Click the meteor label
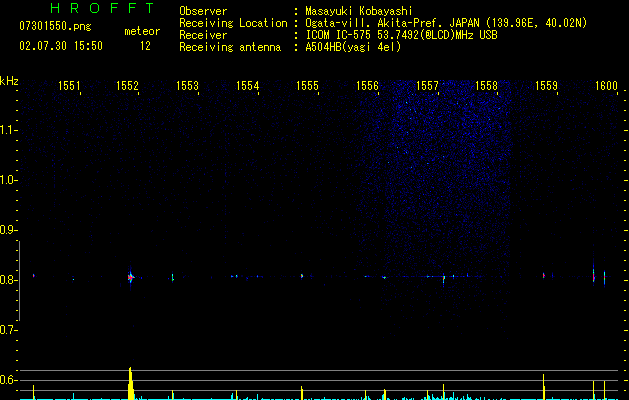The width and height of the screenshot is (629, 400). [x=142, y=31]
